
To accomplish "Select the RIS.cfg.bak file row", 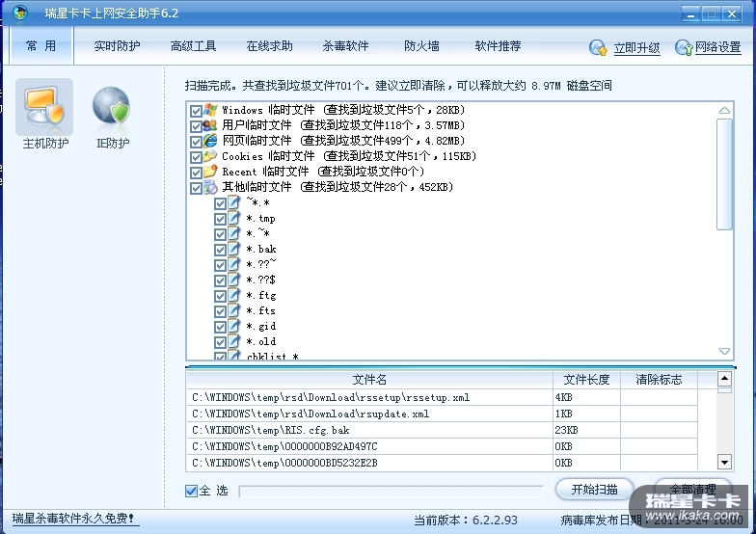I will (x=442, y=430).
